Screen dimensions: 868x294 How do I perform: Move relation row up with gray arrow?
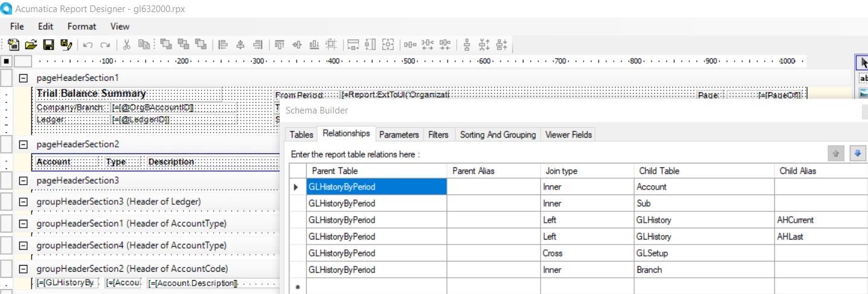(835, 153)
